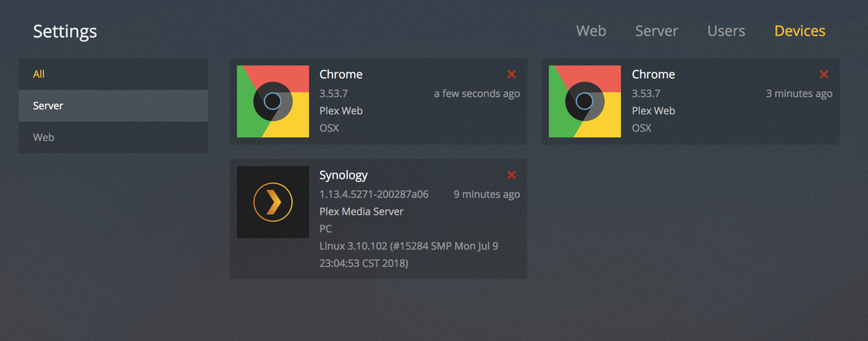Click version 3.53.7 on few-seconds-ago card
The height and width of the screenshot is (341, 868).
333,94
